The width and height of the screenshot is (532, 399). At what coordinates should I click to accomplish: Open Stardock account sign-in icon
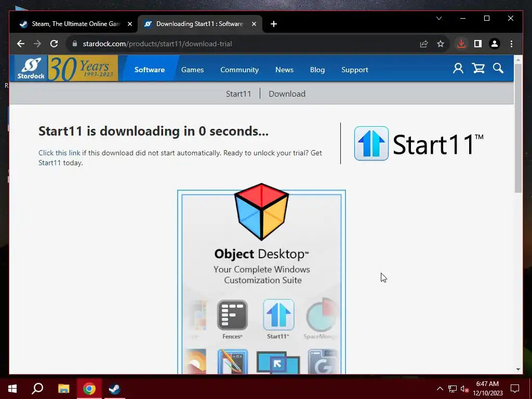[x=458, y=69]
